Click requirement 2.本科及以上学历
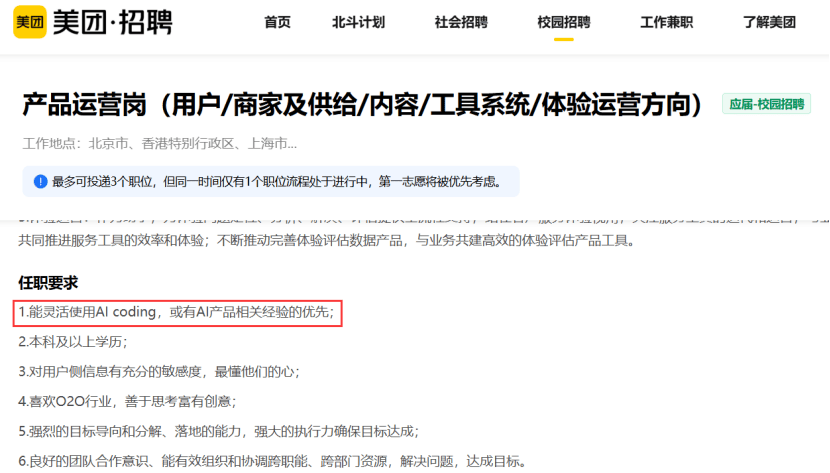Image resolution: width=830 pixels, height=473 pixels. pyautogui.click(x=73, y=342)
